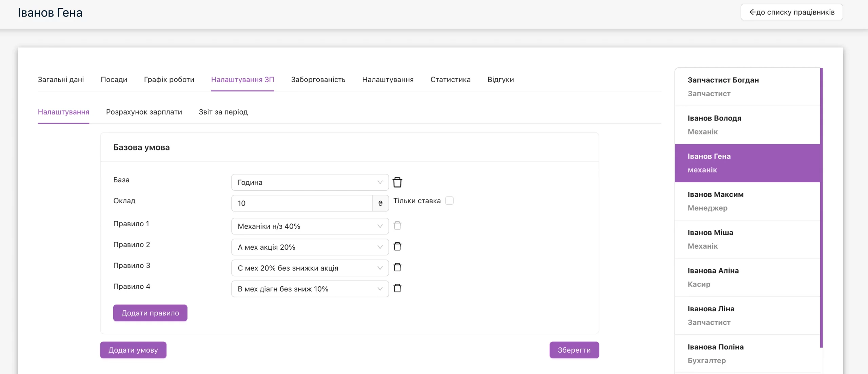Click the greyed trash icon beside Правило 1
868x374 pixels.
(x=397, y=226)
